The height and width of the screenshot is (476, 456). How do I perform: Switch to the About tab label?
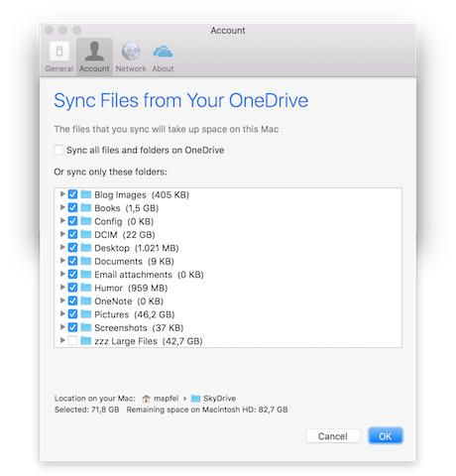[163, 68]
